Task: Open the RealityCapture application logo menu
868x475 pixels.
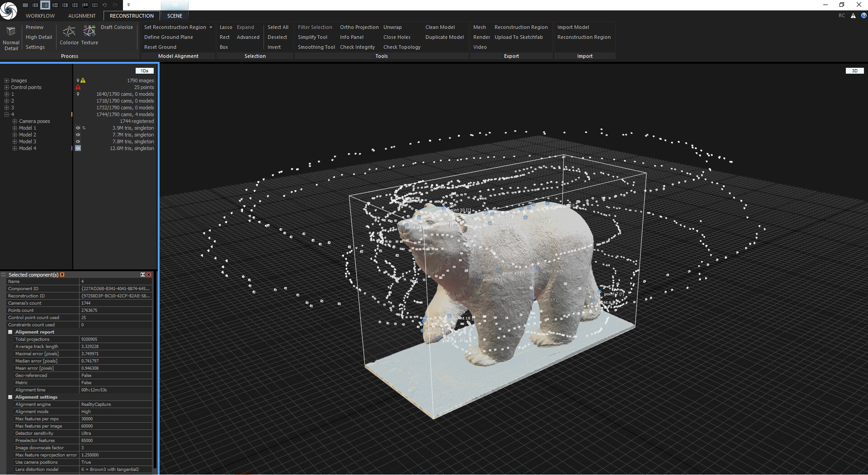Action: pyautogui.click(x=9, y=11)
